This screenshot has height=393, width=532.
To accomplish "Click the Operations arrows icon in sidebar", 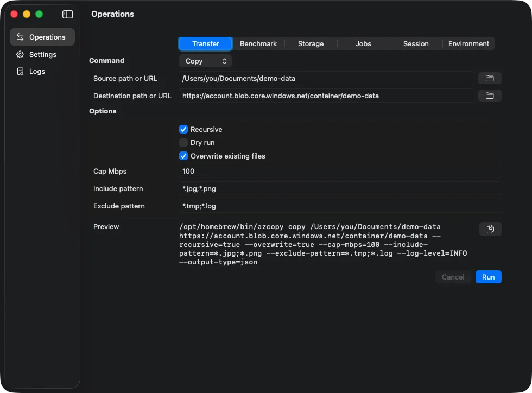I will 20,37.
